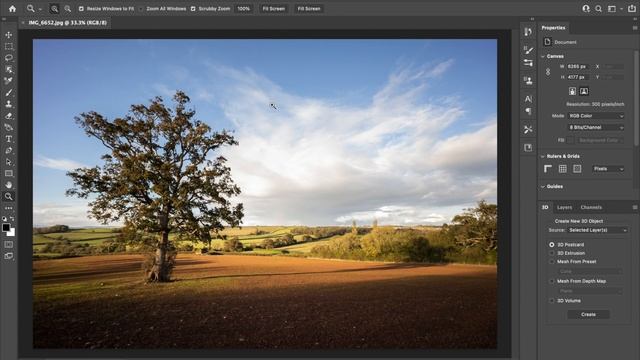Open the Zoom tool preset picker arrow

[x=40, y=9]
